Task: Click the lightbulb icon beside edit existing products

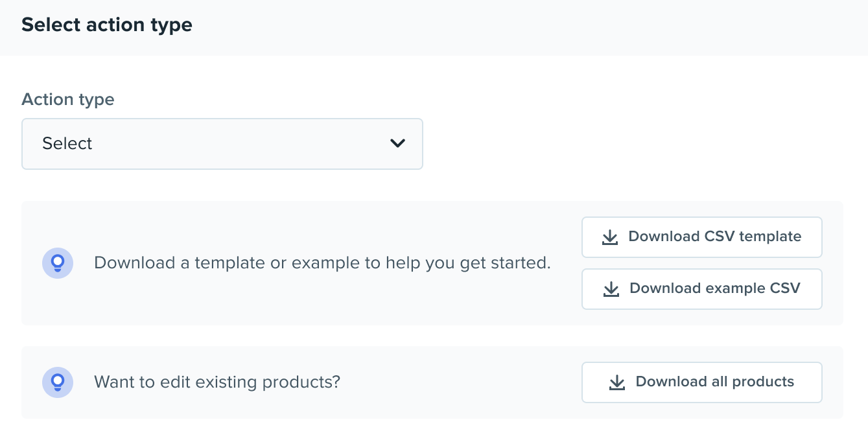Action: [58, 382]
